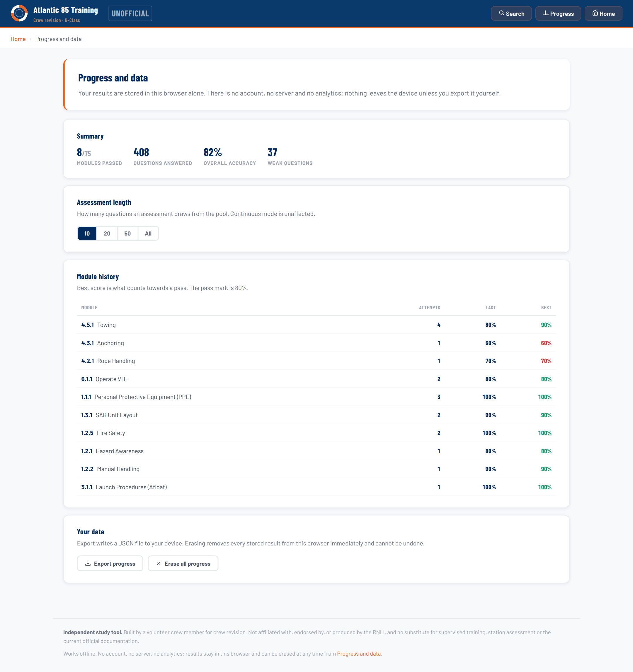
Task: Click the '37' weak questions value
Action: (x=273, y=152)
